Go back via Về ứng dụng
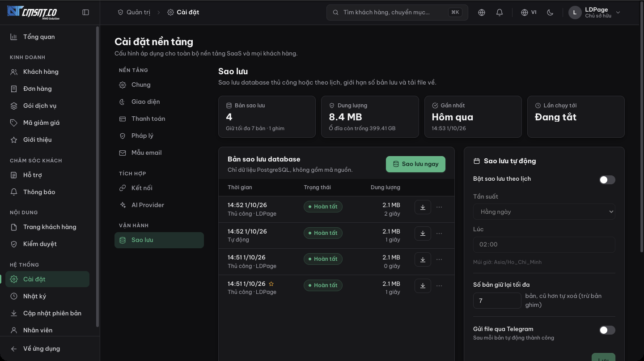The height and width of the screenshot is (361, 644). (47, 349)
